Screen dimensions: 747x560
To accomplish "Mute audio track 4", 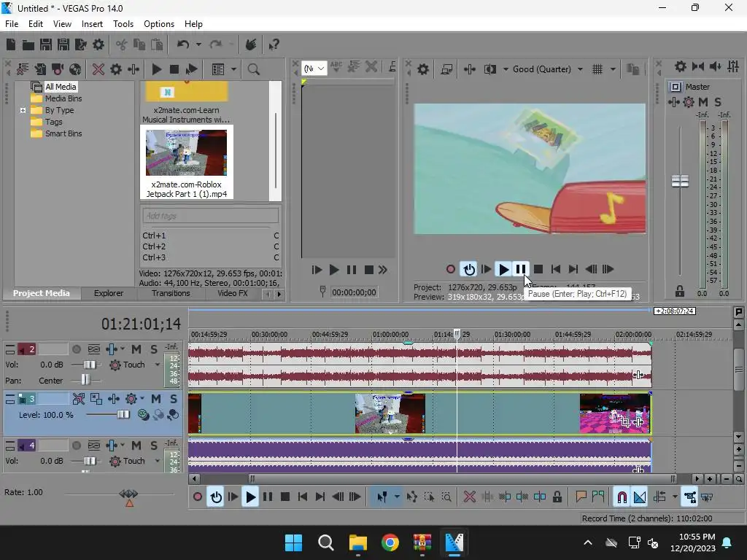I will tap(136, 446).
